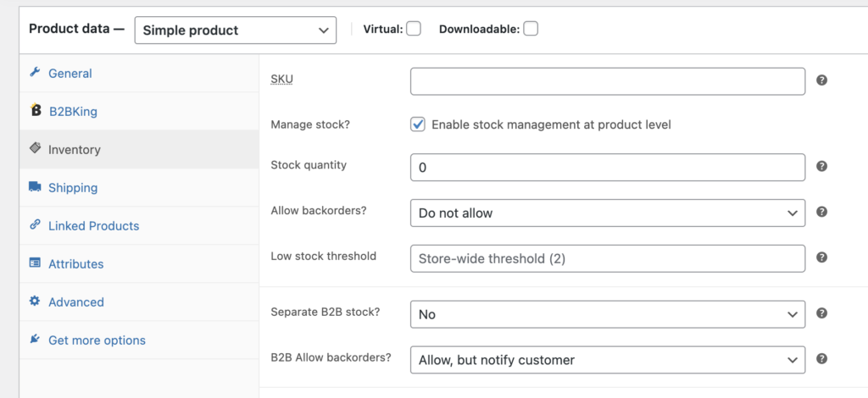This screenshot has height=398, width=868.
Task: Click the Shipping truck icon
Action: 35,187
